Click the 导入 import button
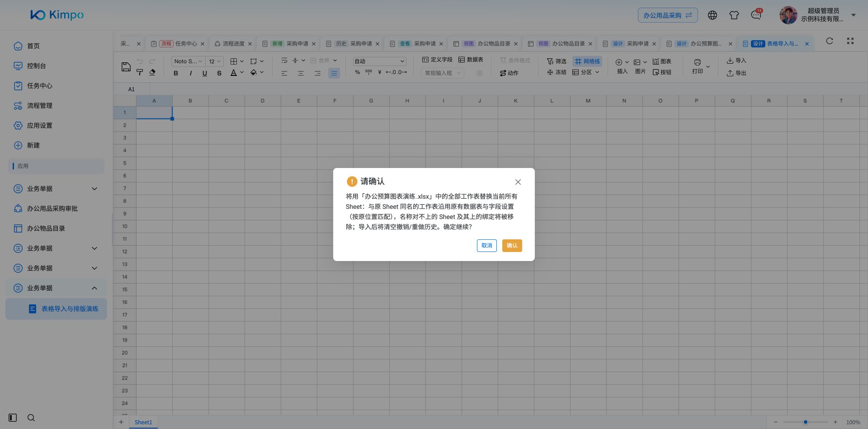The image size is (868, 429). [736, 61]
